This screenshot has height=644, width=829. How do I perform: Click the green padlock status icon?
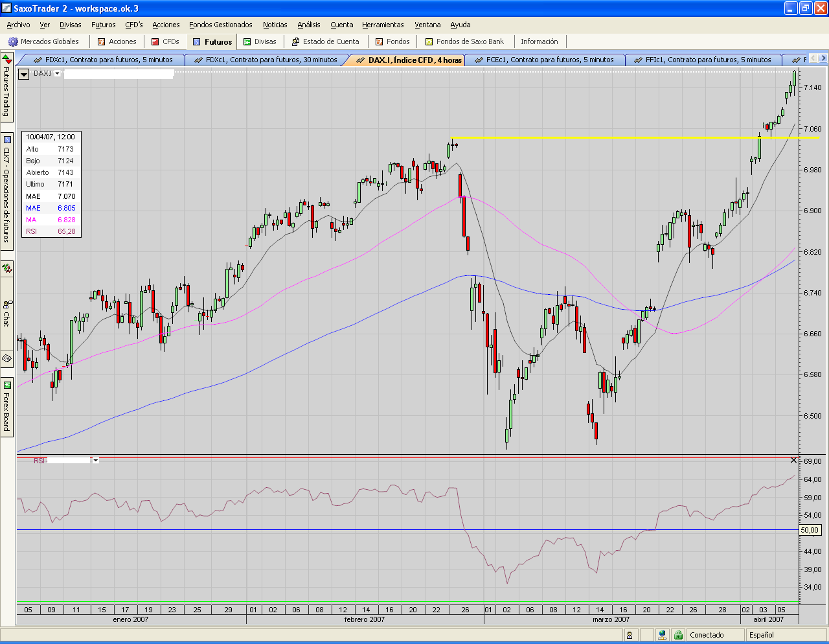point(678,635)
